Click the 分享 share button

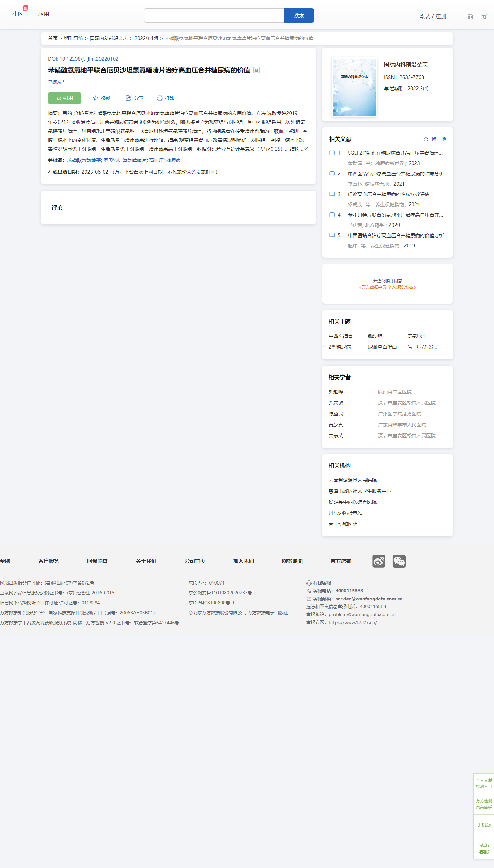click(x=134, y=98)
